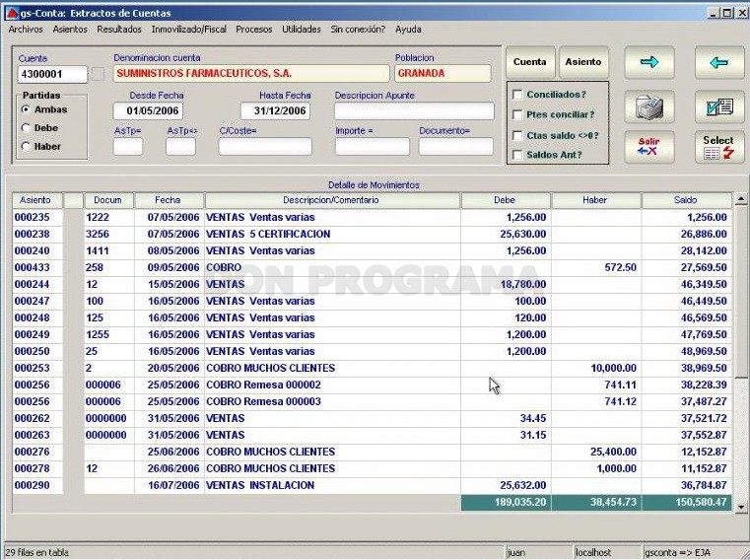Click the table scrollbar down arrow
Viewport: 750px width, 560px height.
pos(740,507)
